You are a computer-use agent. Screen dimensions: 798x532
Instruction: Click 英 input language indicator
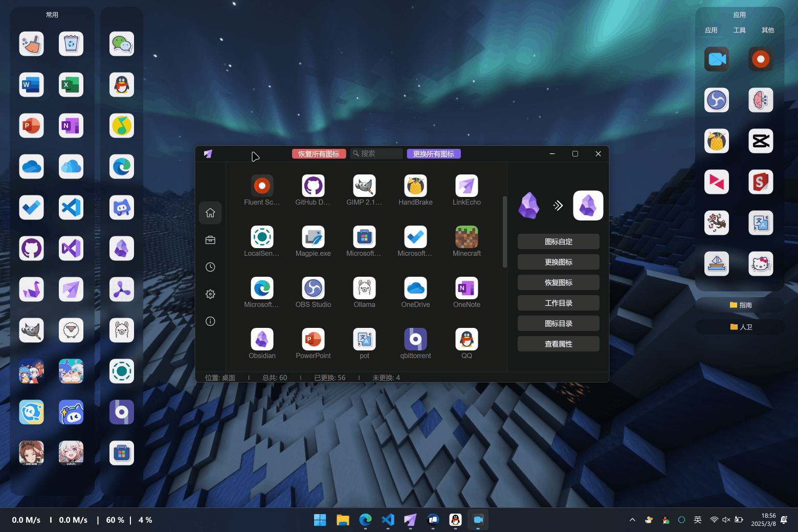tap(698, 520)
